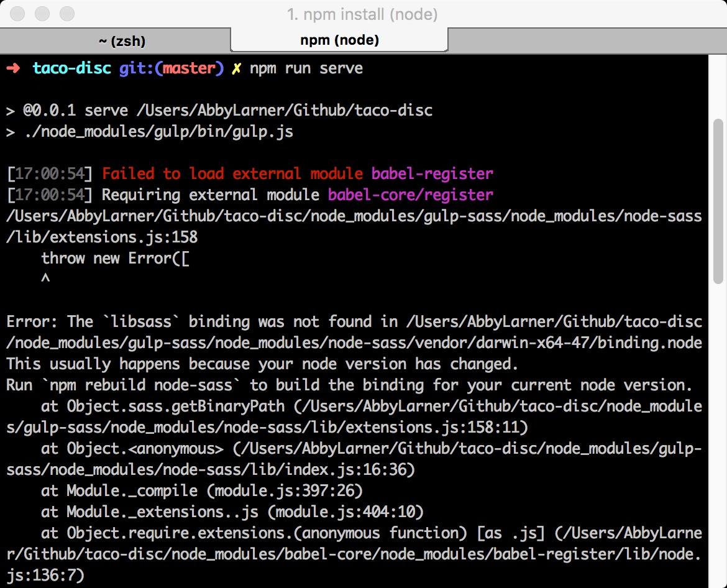The width and height of the screenshot is (727, 588).
Task: Click 'darwin-x64-47/binding.node' path text
Action: 589,342
